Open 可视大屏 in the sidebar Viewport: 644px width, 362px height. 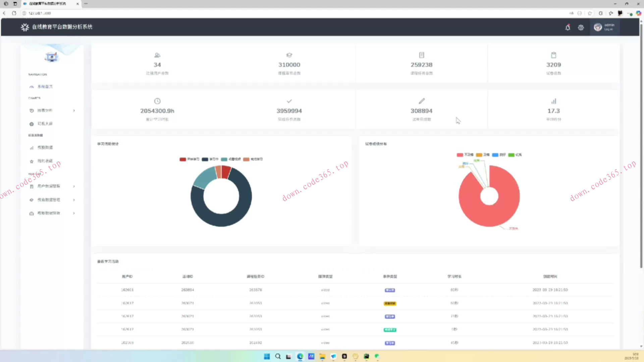[x=45, y=124]
